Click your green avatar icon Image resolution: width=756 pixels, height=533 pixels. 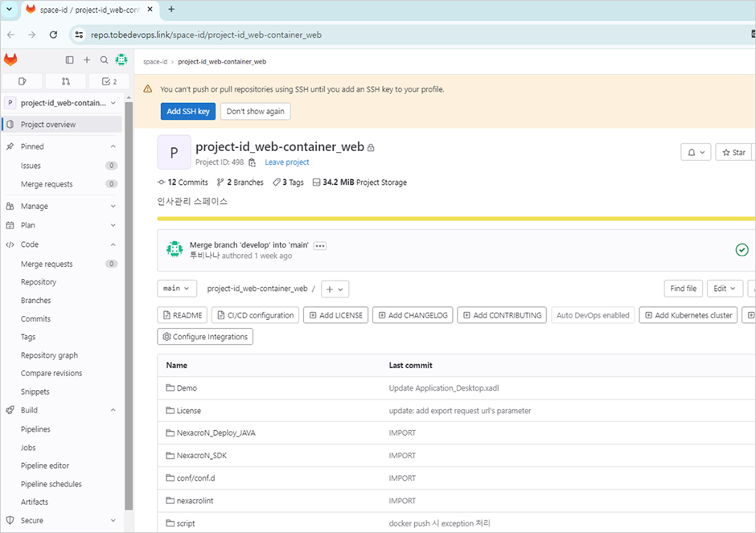pyautogui.click(x=121, y=59)
